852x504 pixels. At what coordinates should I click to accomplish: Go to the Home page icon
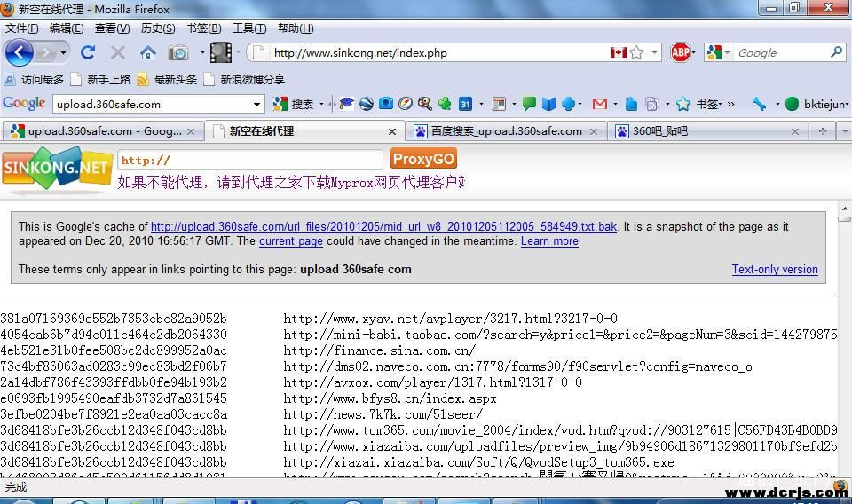[x=148, y=52]
